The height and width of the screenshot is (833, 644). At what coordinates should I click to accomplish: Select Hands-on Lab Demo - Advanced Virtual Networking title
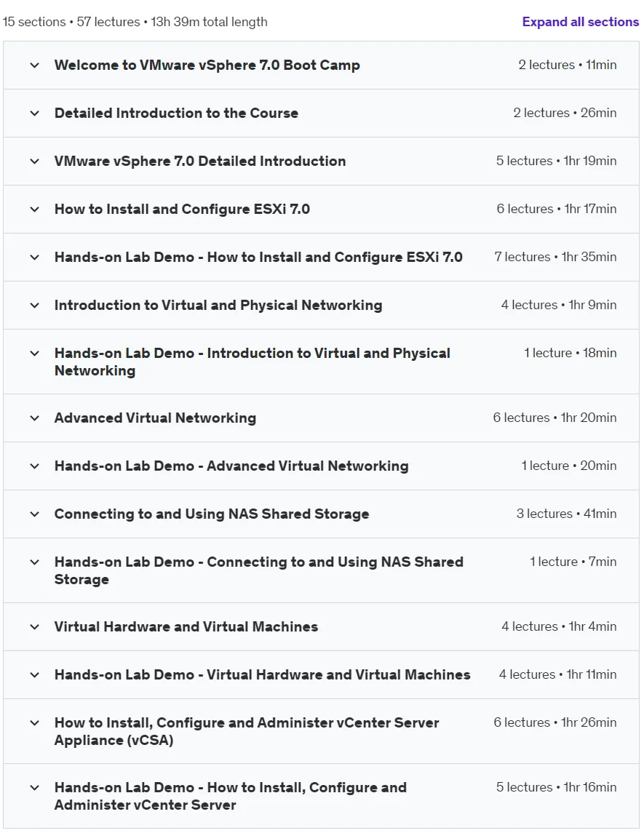point(231,466)
